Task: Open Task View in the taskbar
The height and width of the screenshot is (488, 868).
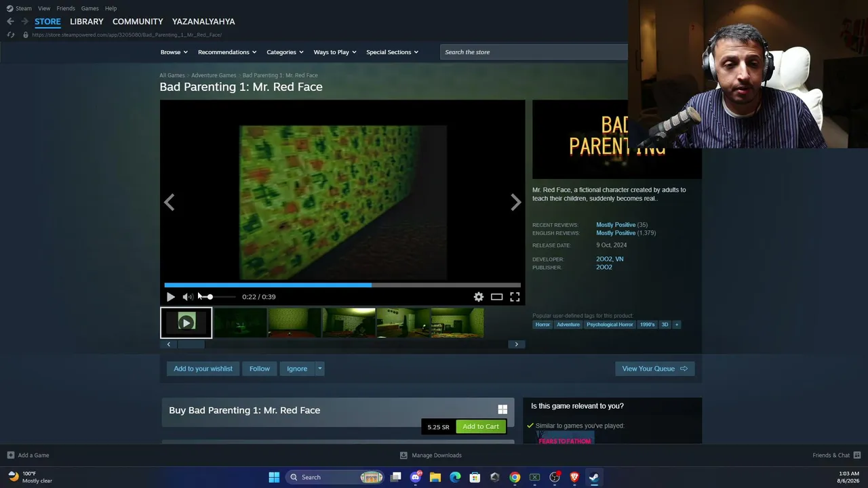Action: pos(396,477)
